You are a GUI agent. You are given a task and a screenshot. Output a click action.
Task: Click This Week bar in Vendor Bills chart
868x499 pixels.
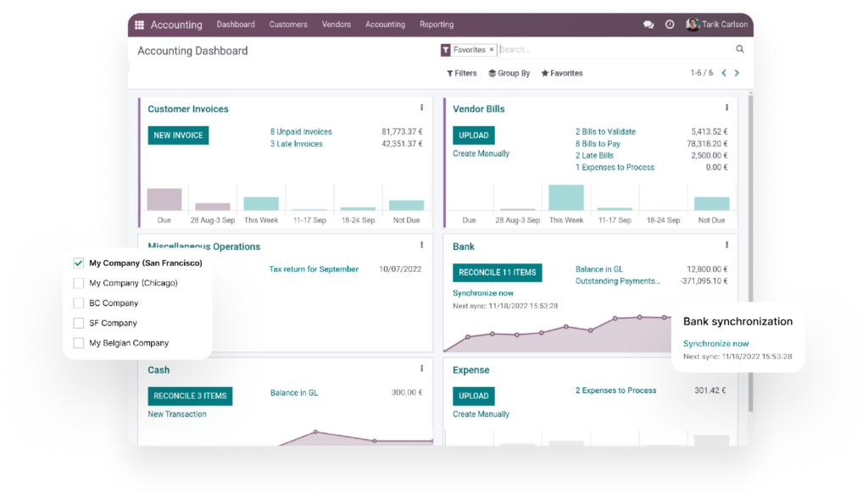(x=565, y=197)
